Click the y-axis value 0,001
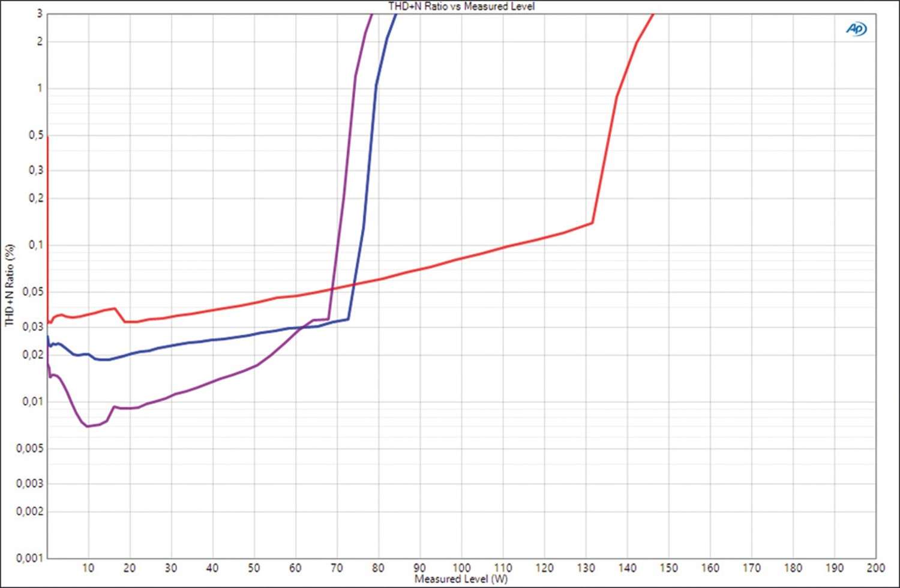The image size is (900, 588). point(30,558)
